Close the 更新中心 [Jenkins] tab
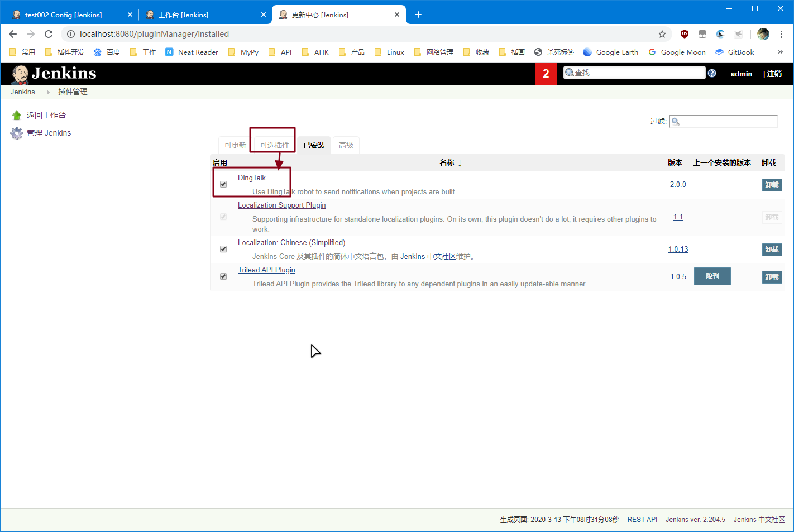 tap(397, 15)
